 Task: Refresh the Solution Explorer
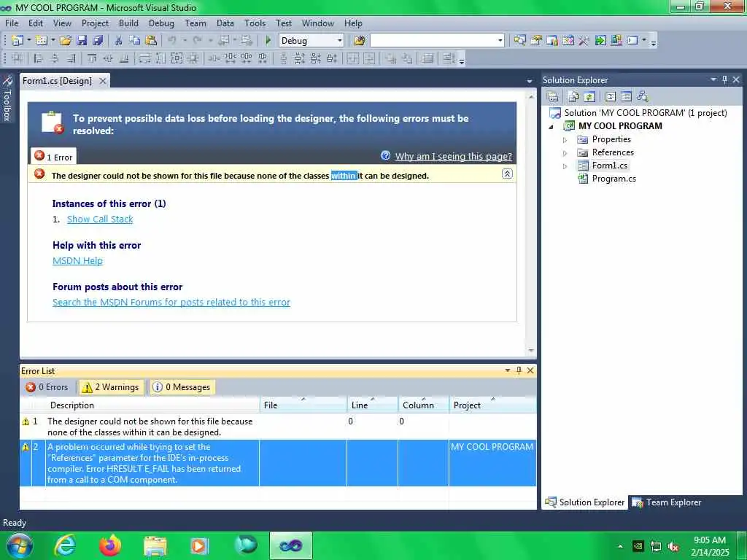pos(589,97)
